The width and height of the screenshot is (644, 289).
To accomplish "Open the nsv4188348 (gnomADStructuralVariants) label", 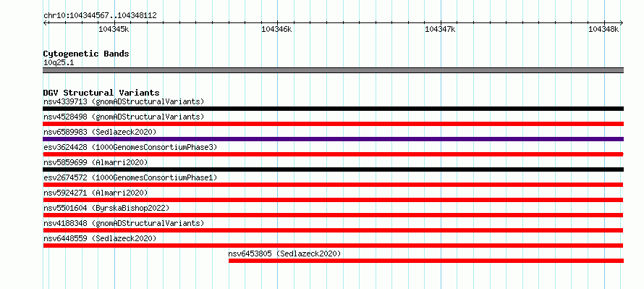I will [x=124, y=223].
